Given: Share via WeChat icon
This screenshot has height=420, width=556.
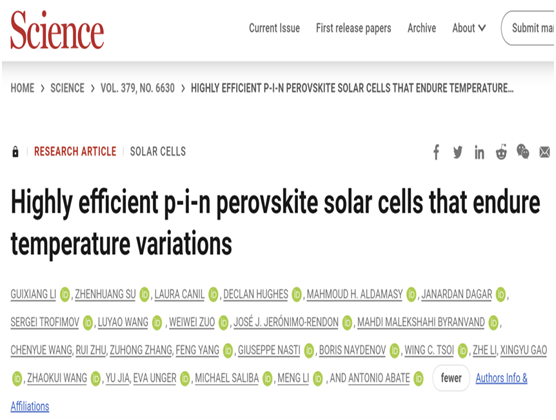Looking at the screenshot, I should (x=523, y=151).
